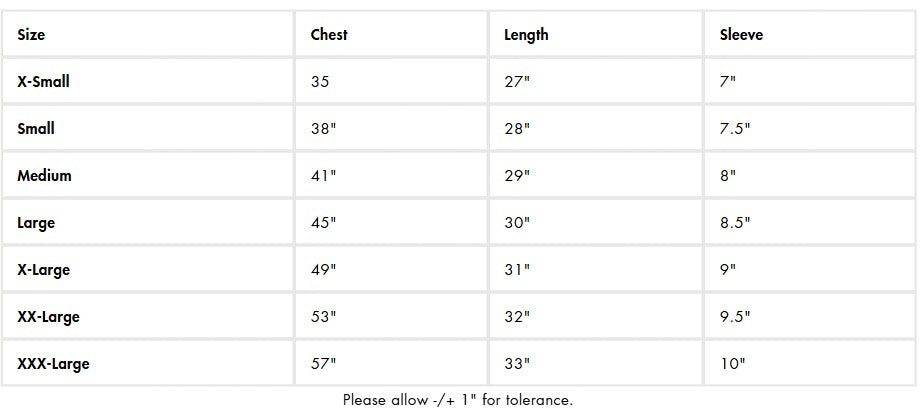Select the Small size row label
920x409 pixels.
pyautogui.click(x=36, y=129)
